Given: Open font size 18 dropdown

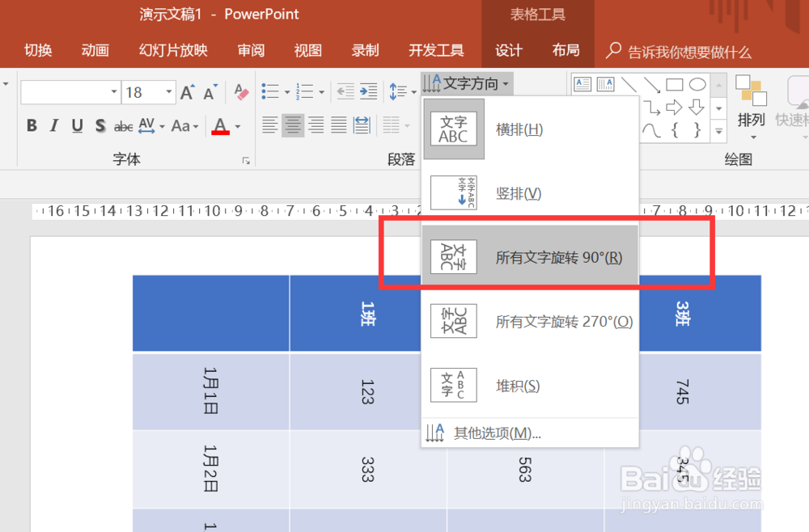Looking at the screenshot, I should pos(169,92).
